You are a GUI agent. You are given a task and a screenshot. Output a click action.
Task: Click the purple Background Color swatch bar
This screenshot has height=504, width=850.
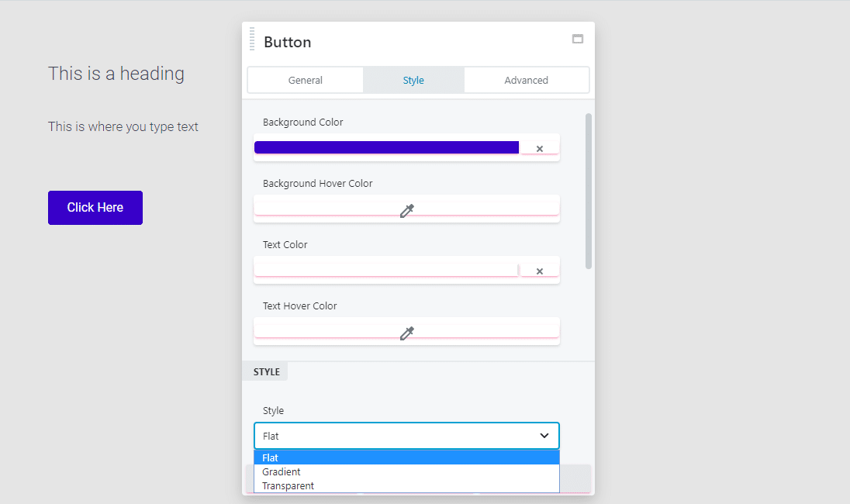(385, 147)
